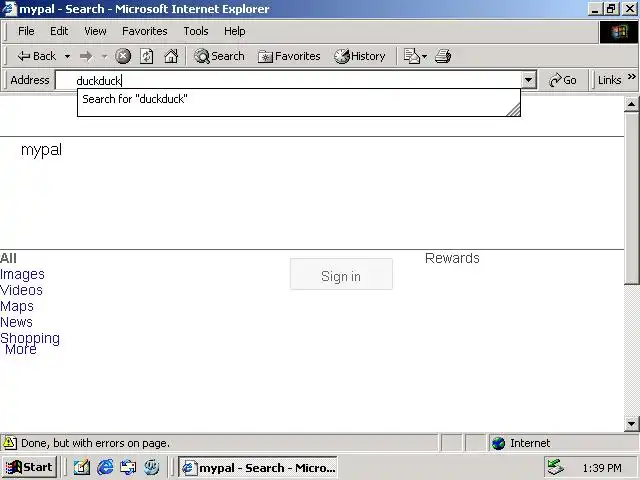Expand the address bar dropdown arrow
The width and height of the screenshot is (640, 480).
tap(528, 80)
